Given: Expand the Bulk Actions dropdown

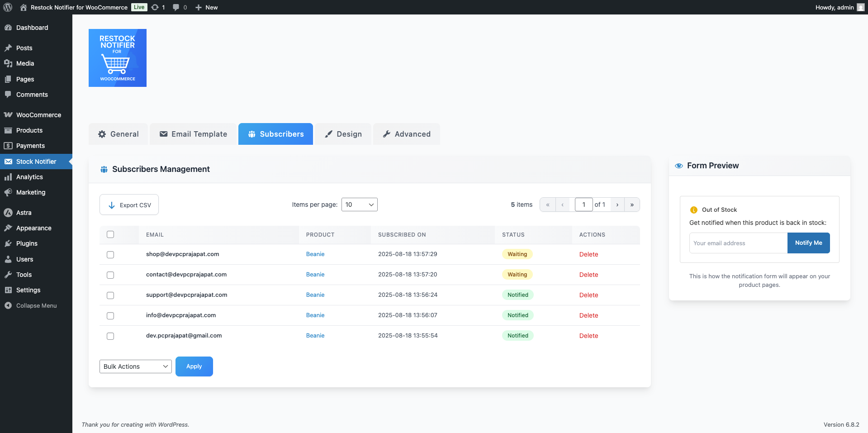Looking at the screenshot, I should (135, 366).
